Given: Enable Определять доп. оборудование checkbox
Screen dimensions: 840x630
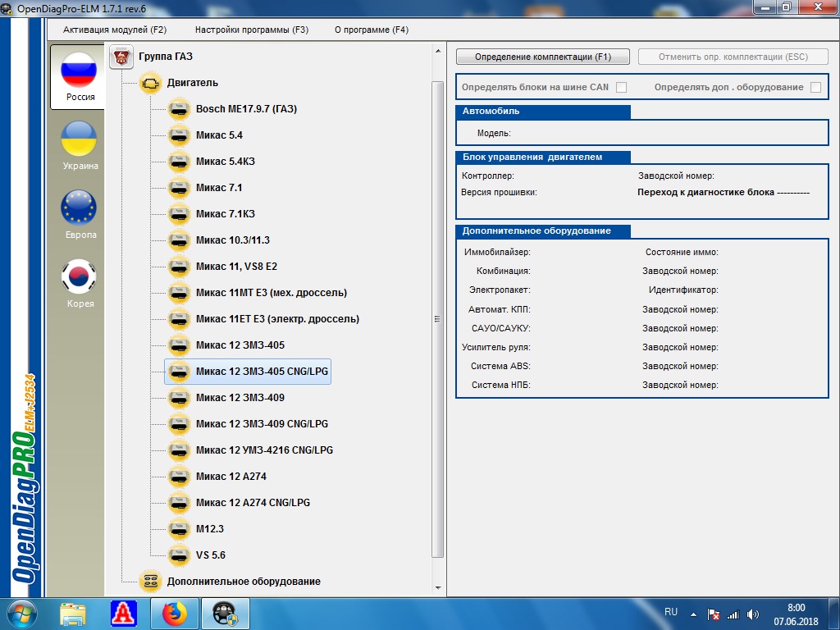Looking at the screenshot, I should coord(816,87).
